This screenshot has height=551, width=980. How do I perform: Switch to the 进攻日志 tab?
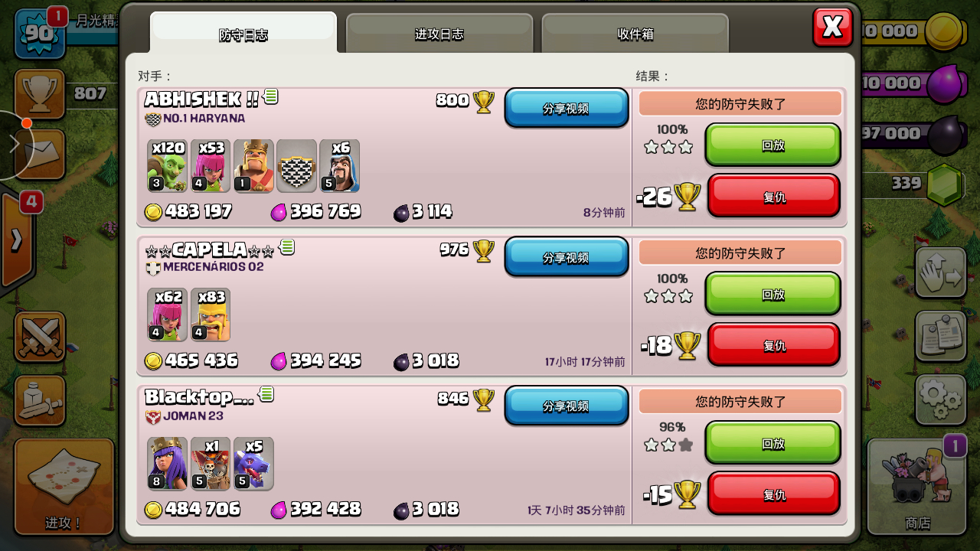point(439,34)
